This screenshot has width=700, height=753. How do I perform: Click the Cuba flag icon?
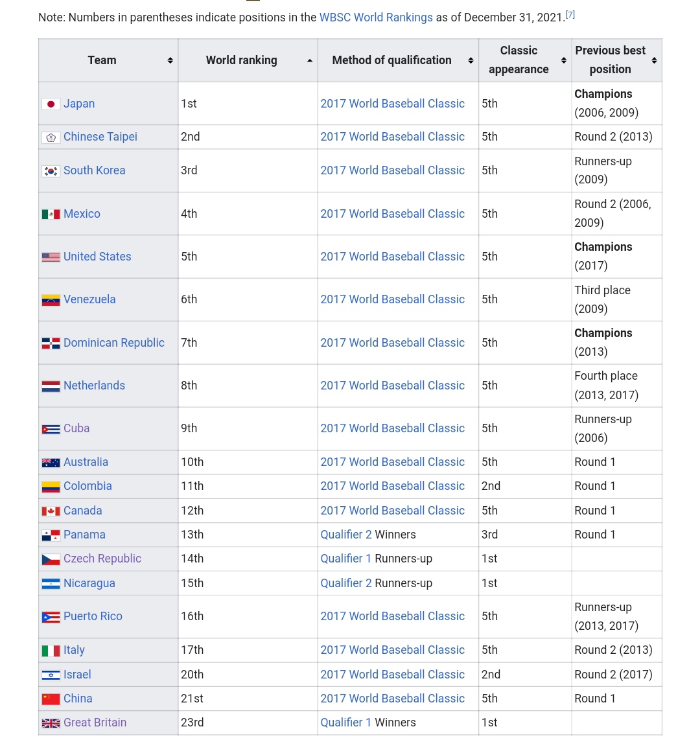[x=51, y=429]
